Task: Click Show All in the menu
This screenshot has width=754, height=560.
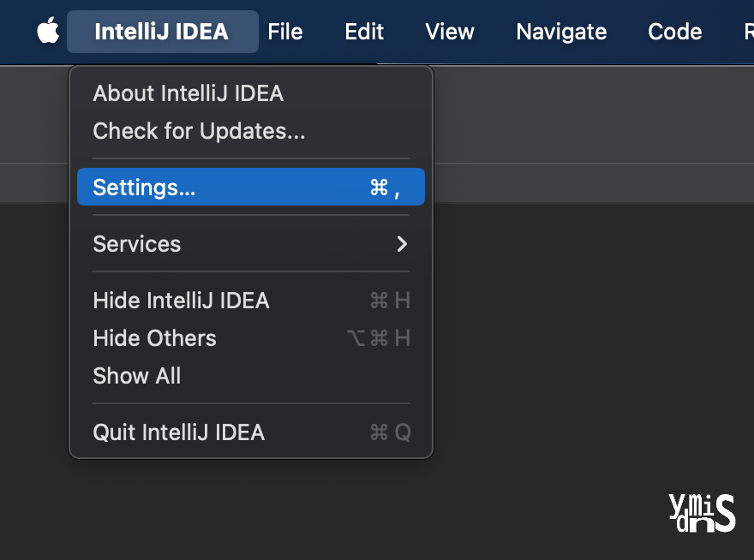Action: (137, 376)
